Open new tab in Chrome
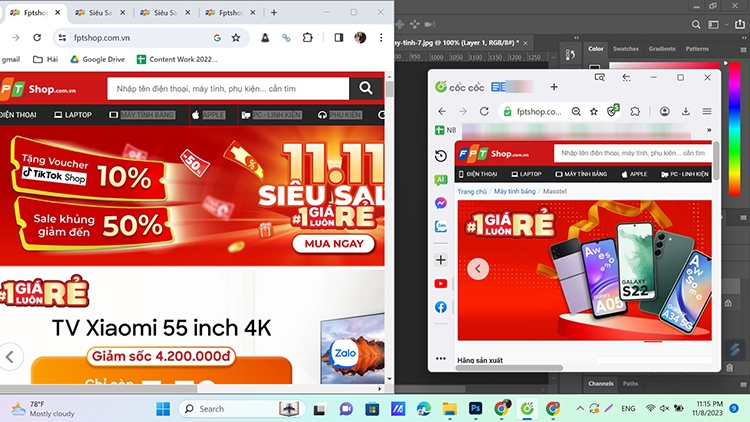 274,13
